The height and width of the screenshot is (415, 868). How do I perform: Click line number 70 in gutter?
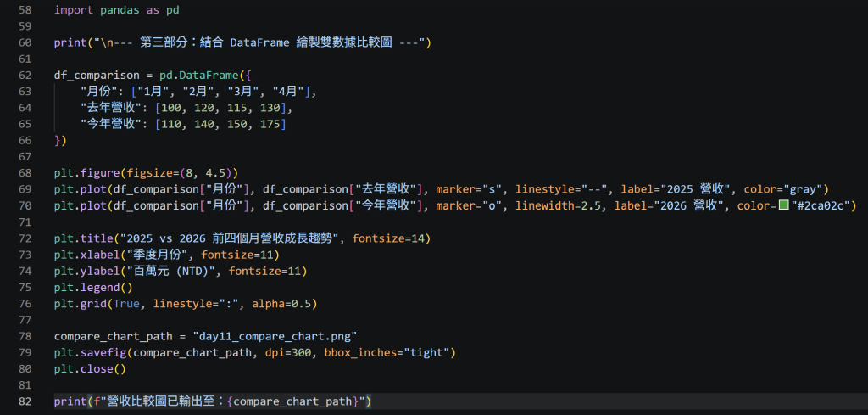pos(25,205)
